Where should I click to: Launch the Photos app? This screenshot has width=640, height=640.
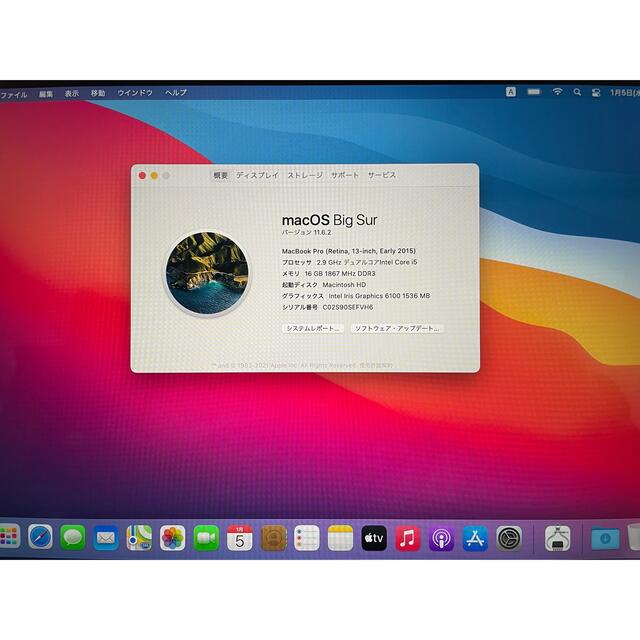point(172,538)
